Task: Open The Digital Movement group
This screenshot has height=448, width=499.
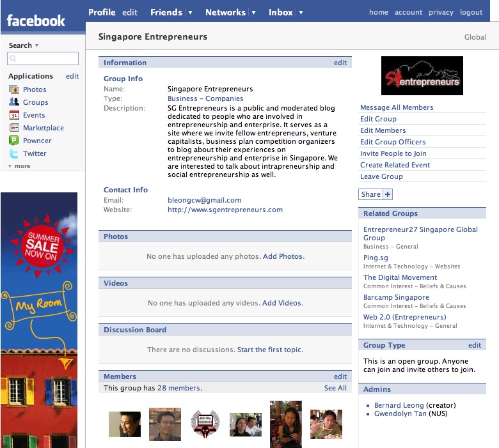Action: [400, 277]
